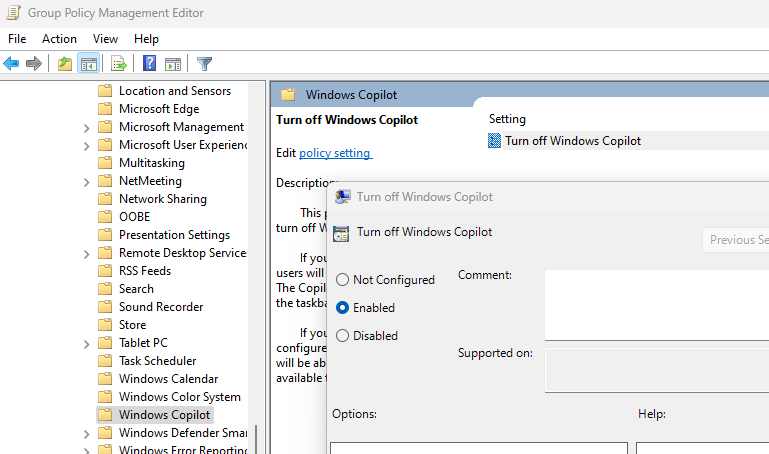The width and height of the screenshot is (769, 454).
Task: Click the Forward arrow toolbar icon
Action: (x=33, y=64)
